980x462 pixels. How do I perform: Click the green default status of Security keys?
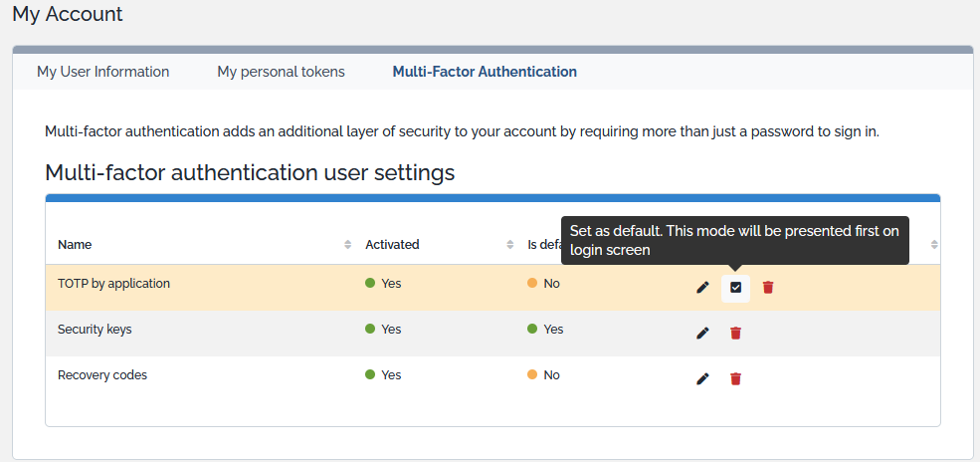pyautogui.click(x=545, y=330)
